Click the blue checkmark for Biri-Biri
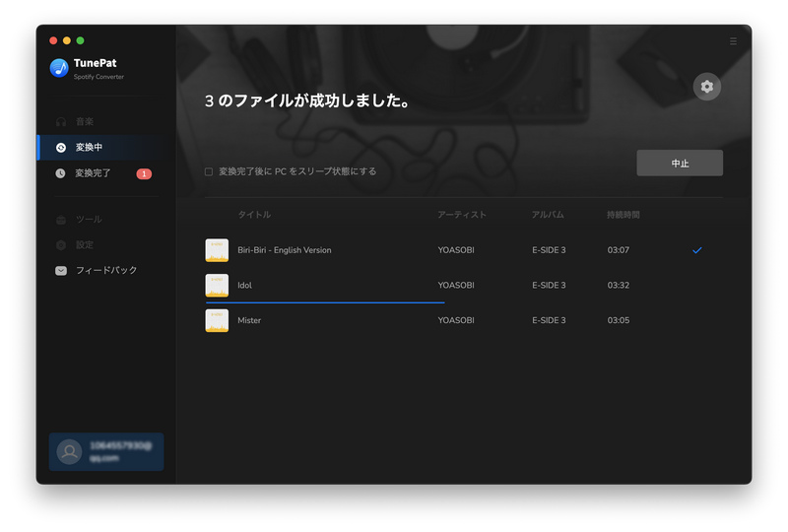Screen dimensions: 788x532 point(696,250)
